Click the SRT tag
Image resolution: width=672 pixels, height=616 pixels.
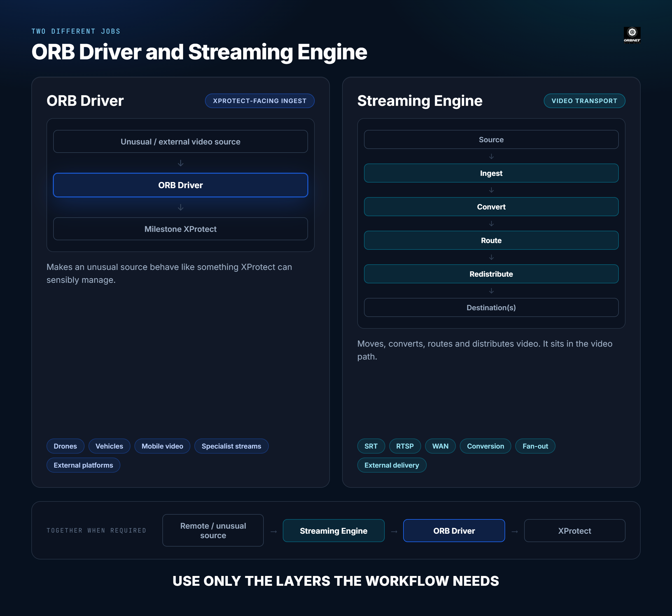pos(371,446)
